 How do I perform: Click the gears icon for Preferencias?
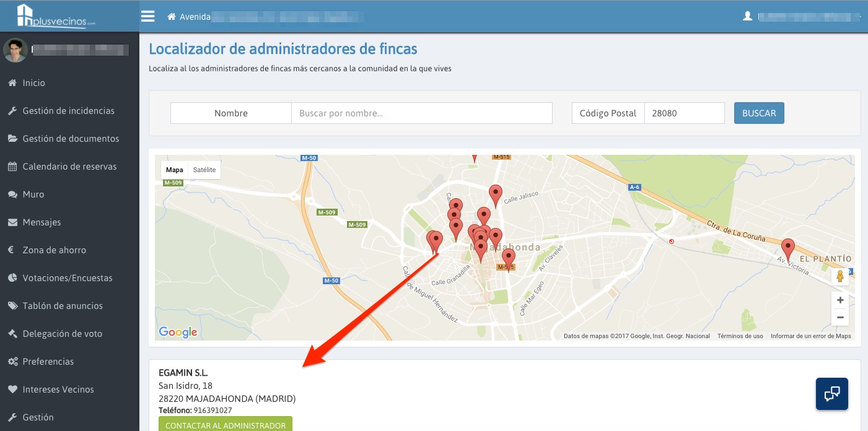(12, 361)
